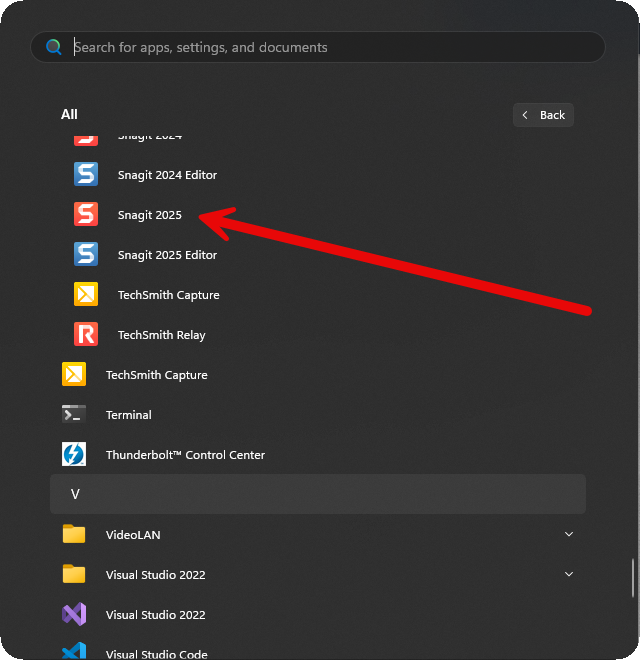Screen dimensions: 640x660
Task: Click the Visual Studio 2022 yellow folder icon
Action: (74, 574)
